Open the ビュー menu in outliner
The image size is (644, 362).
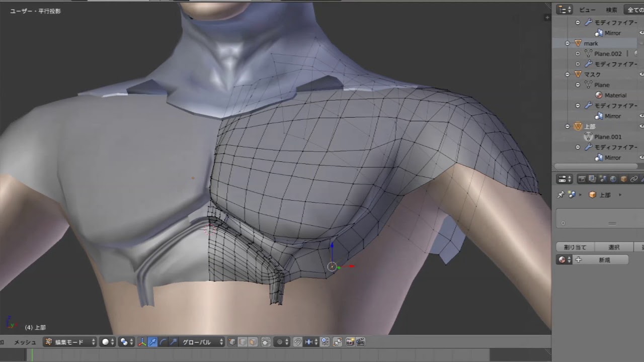587,10
